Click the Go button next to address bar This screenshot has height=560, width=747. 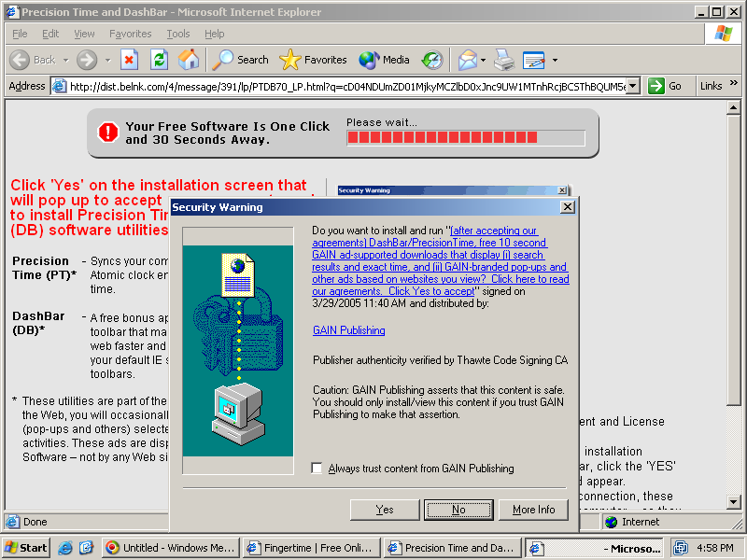point(665,86)
